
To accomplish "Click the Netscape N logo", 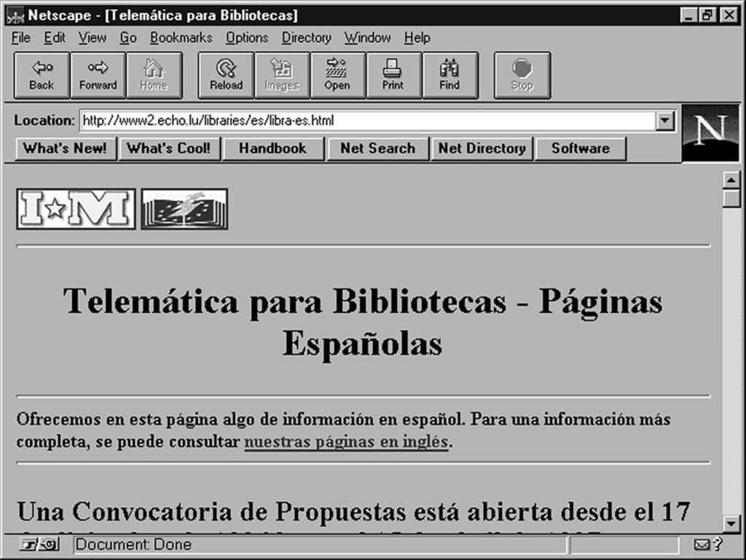I will click(710, 133).
